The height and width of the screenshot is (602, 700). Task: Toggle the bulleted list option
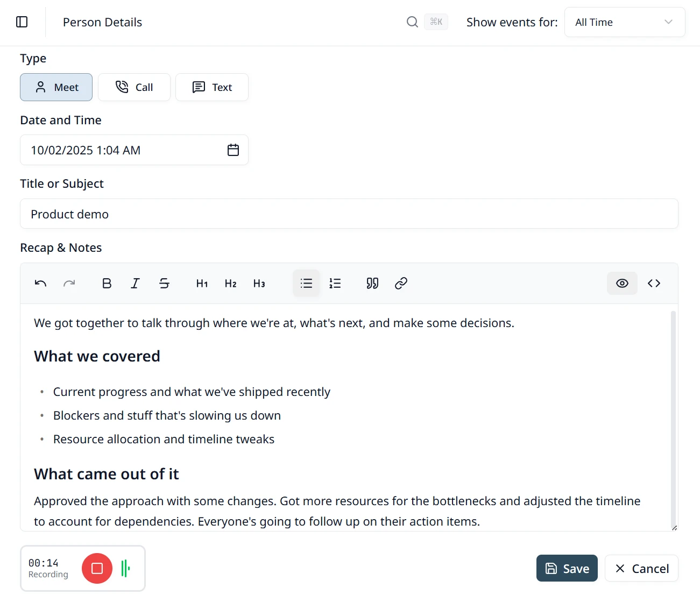306,284
